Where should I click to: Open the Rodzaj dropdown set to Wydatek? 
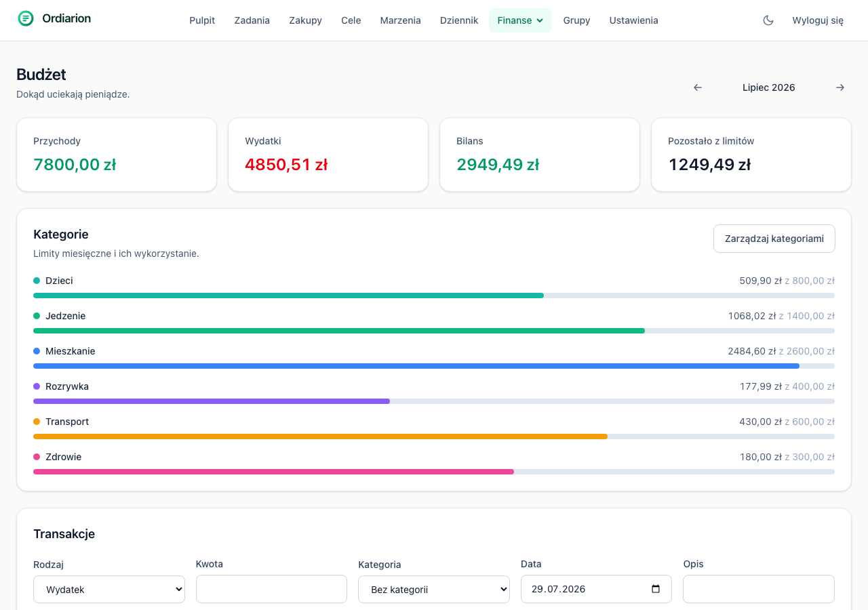coord(109,589)
